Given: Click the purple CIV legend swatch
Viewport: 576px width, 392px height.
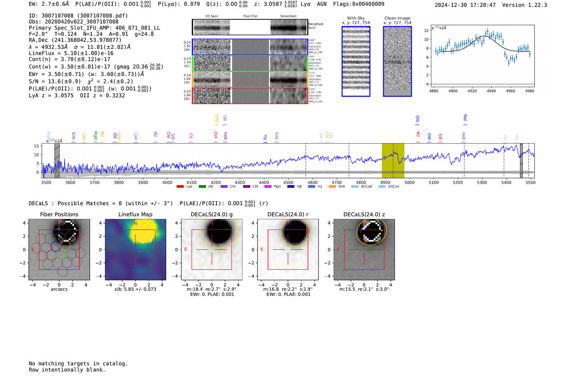Looking at the screenshot, I should (224, 186).
